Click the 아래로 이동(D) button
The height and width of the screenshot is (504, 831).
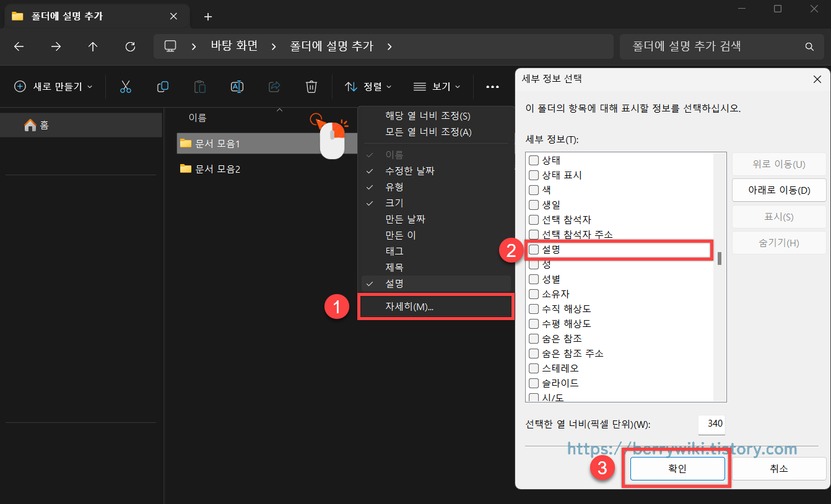tap(779, 190)
